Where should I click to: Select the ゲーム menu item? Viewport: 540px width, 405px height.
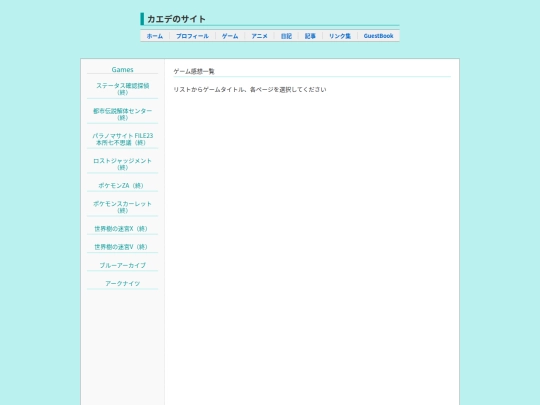coord(230,36)
